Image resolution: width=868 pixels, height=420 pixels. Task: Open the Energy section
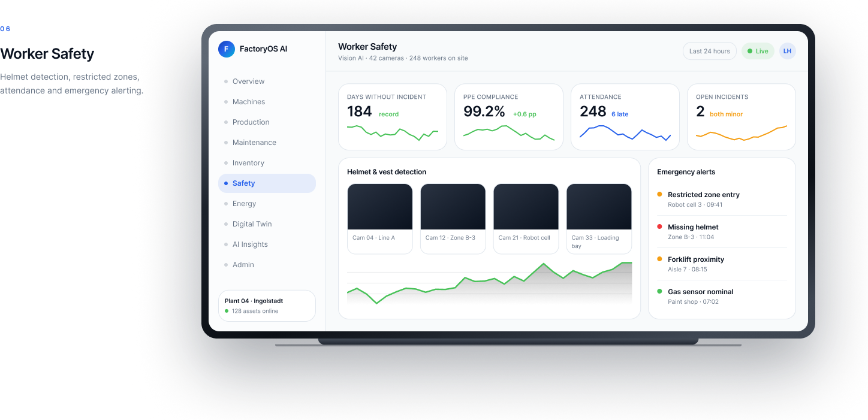click(x=267, y=204)
